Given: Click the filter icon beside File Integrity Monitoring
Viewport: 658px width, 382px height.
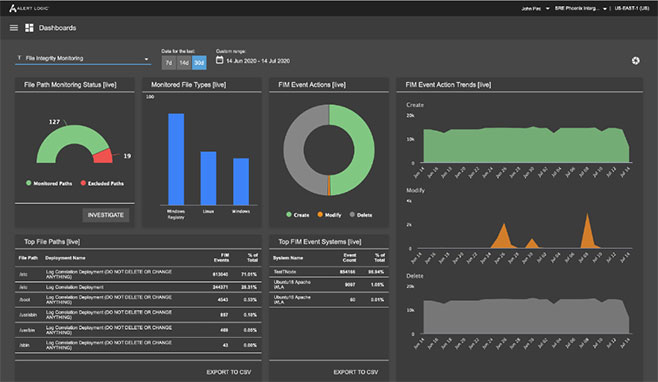Looking at the screenshot, I should (19, 58).
